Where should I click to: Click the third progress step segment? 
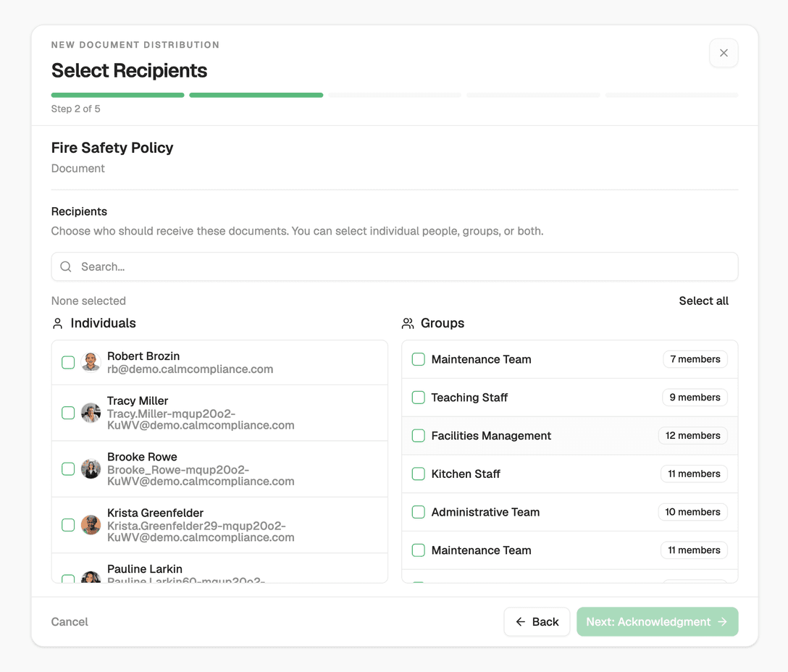pyautogui.click(x=395, y=95)
